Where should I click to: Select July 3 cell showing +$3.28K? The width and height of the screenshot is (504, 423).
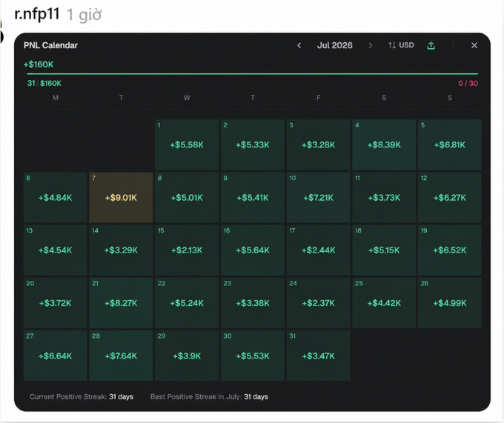point(318,144)
